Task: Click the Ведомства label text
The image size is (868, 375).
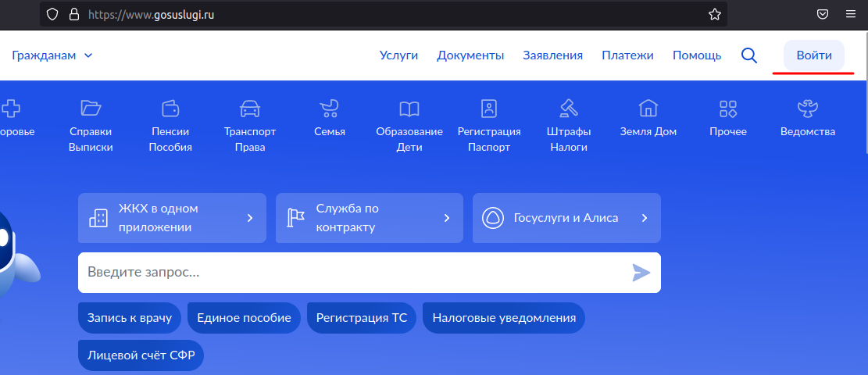Action: (808, 132)
